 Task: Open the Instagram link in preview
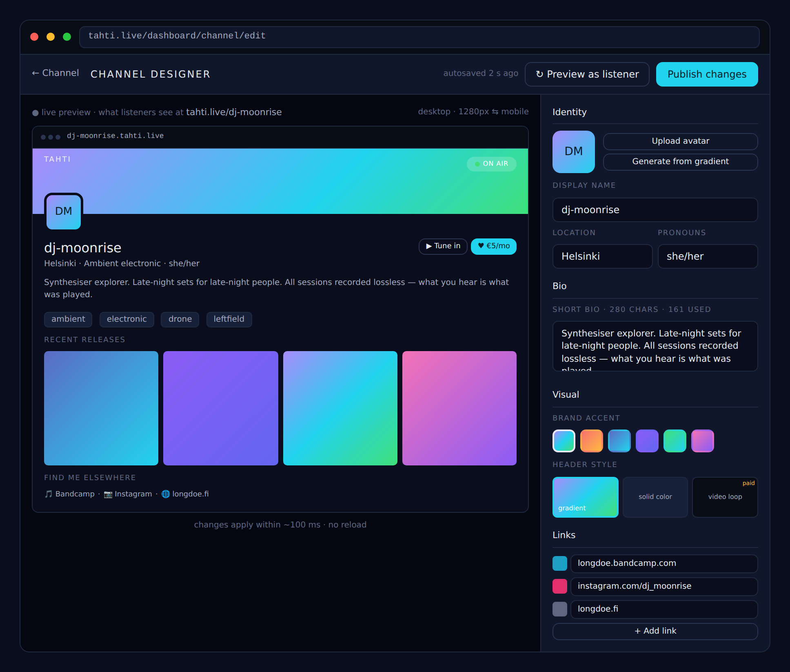128,494
